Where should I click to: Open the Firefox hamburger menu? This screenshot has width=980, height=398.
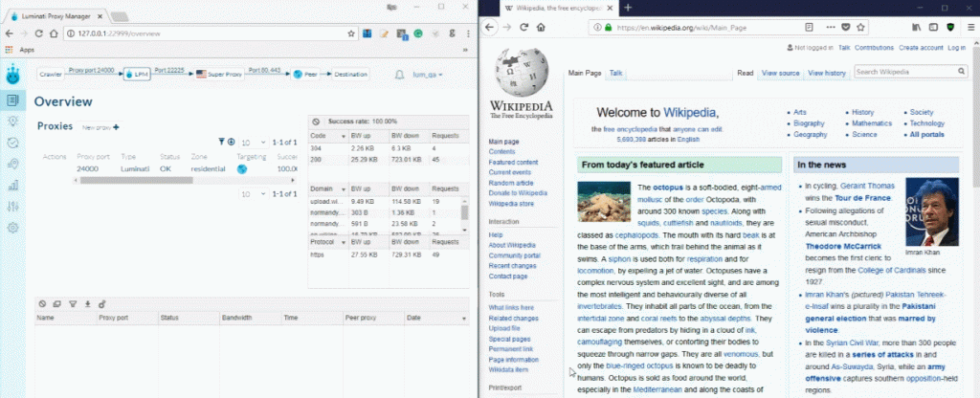click(x=968, y=28)
